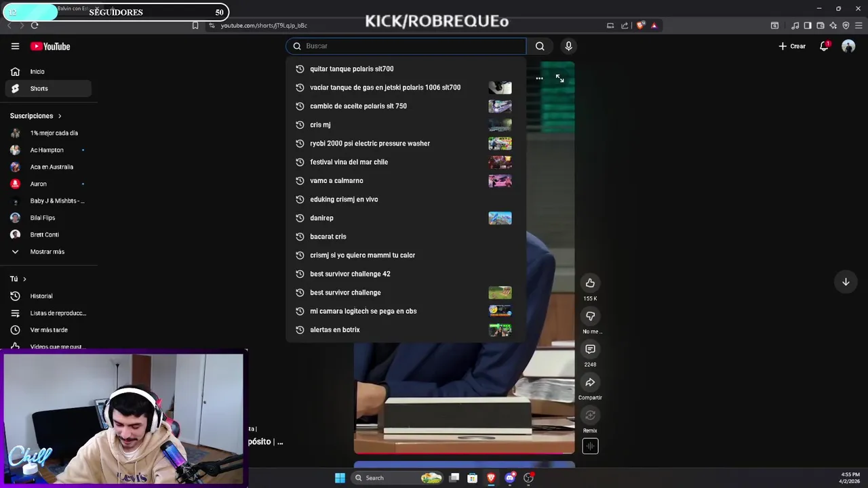868x488 pixels.
Task: Open the Short's sound page icon
Action: coord(590,446)
